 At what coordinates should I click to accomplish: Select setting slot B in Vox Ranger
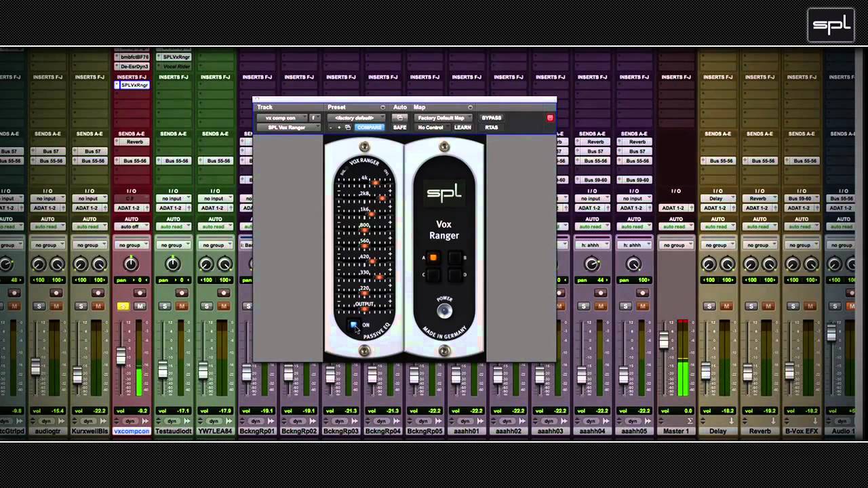[455, 258]
